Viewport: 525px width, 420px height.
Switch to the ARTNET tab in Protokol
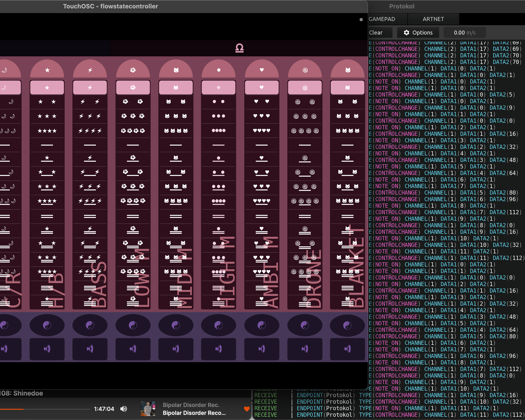click(434, 19)
